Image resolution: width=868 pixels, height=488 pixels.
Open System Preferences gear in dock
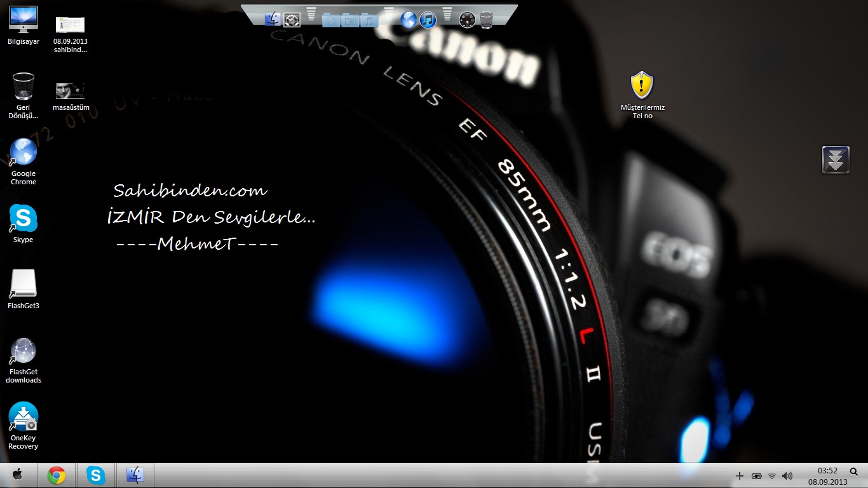(292, 20)
